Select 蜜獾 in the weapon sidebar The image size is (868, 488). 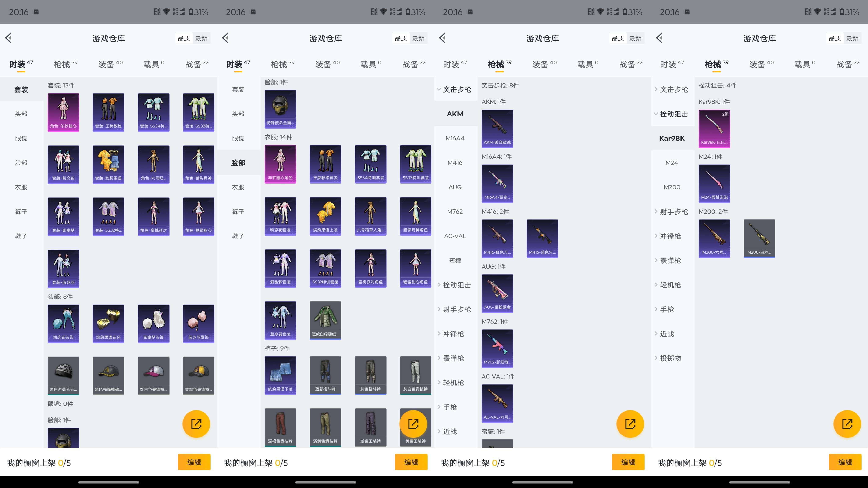(455, 261)
